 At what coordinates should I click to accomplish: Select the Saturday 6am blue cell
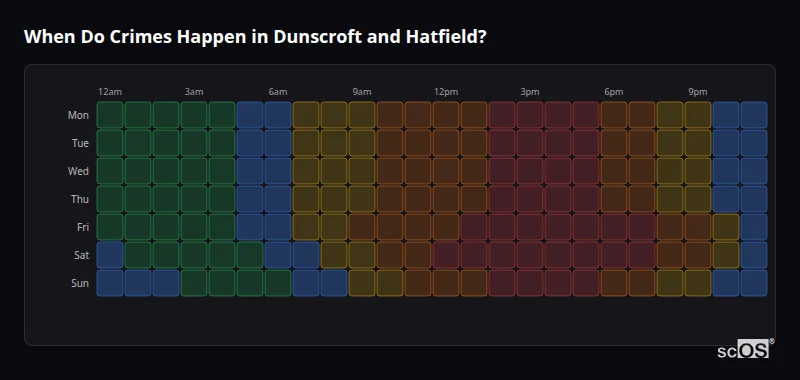click(278, 255)
